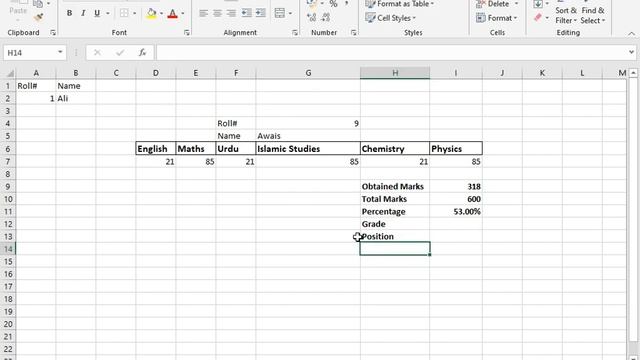Viewport: 640px width, 360px height.
Task: Open Cell Styles gallery
Action: coord(391,18)
